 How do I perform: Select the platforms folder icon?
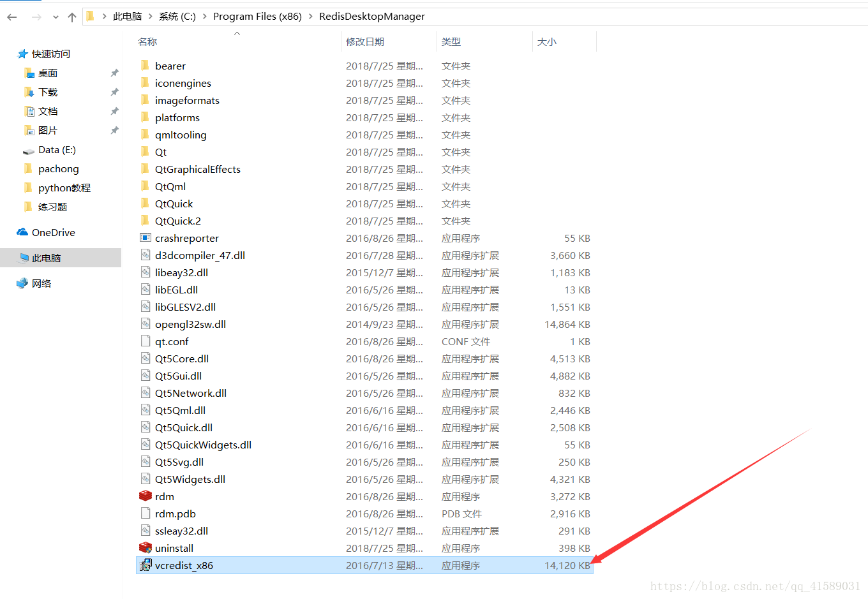145,117
